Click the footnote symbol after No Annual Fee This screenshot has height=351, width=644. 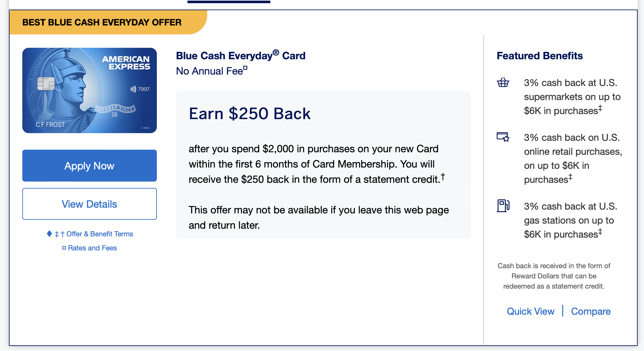(x=245, y=68)
